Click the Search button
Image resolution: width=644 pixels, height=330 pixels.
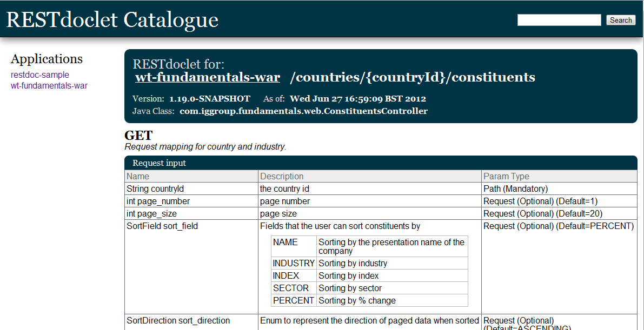click(x=620, y=20)
